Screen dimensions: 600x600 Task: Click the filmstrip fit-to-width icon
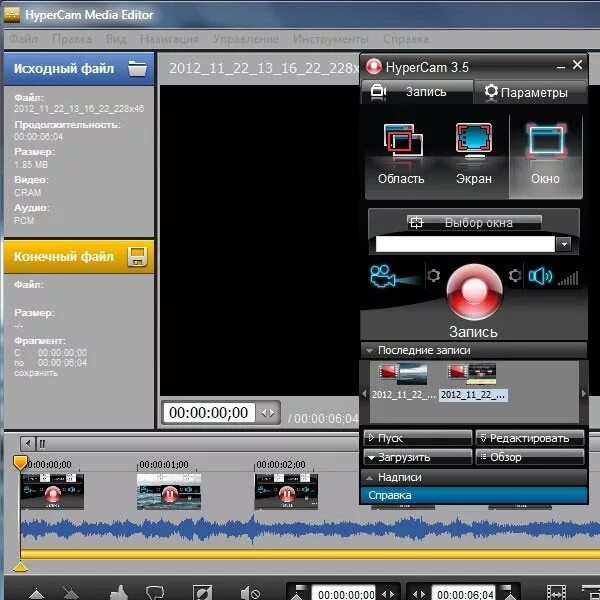coord(556,593)
